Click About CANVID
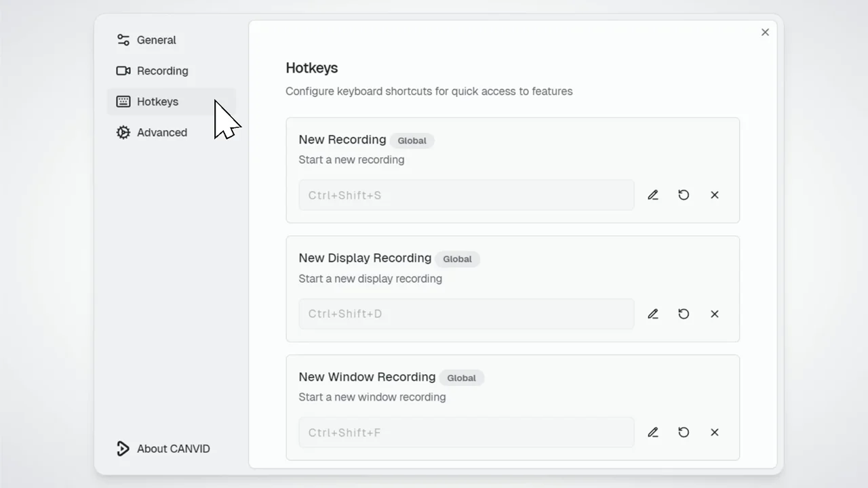 point(173,448)
